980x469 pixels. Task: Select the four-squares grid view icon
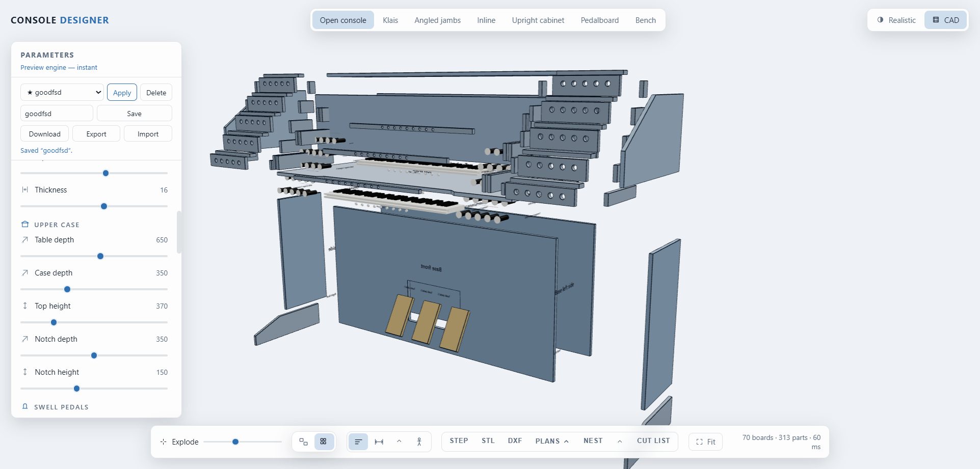pyautogui.click(x=324, y=442)
